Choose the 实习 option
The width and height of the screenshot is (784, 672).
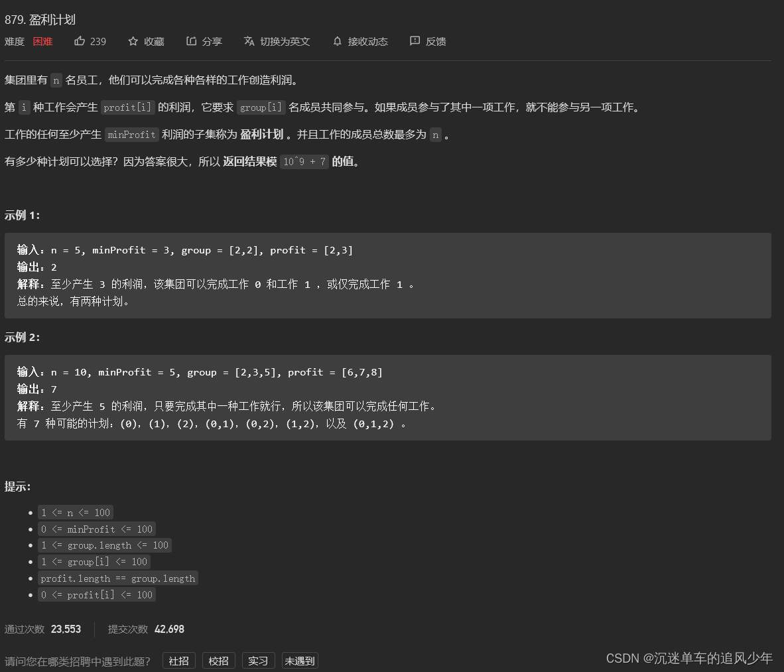coord(257,660)
